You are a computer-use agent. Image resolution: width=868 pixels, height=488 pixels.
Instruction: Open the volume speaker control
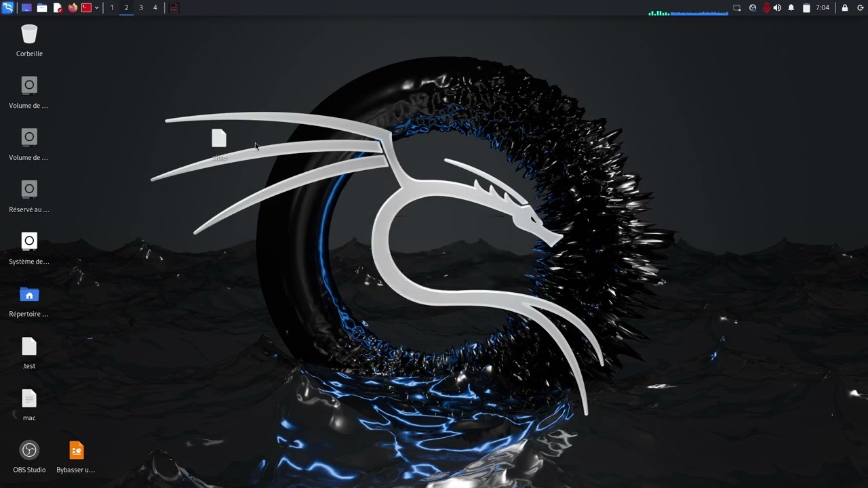point(777,8)
